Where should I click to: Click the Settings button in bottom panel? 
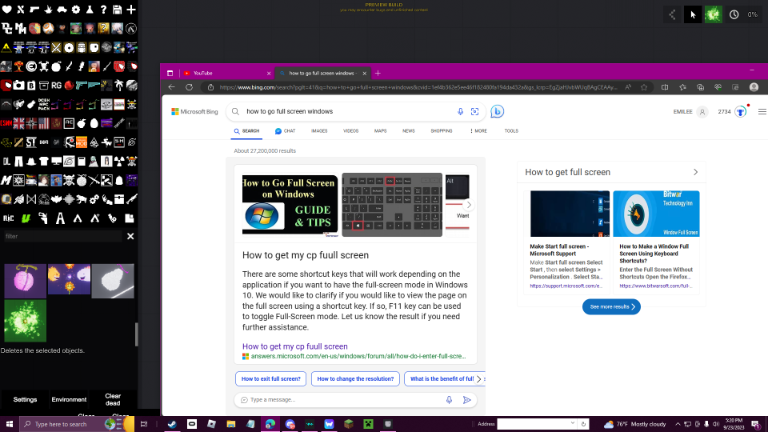coord(25,399)
